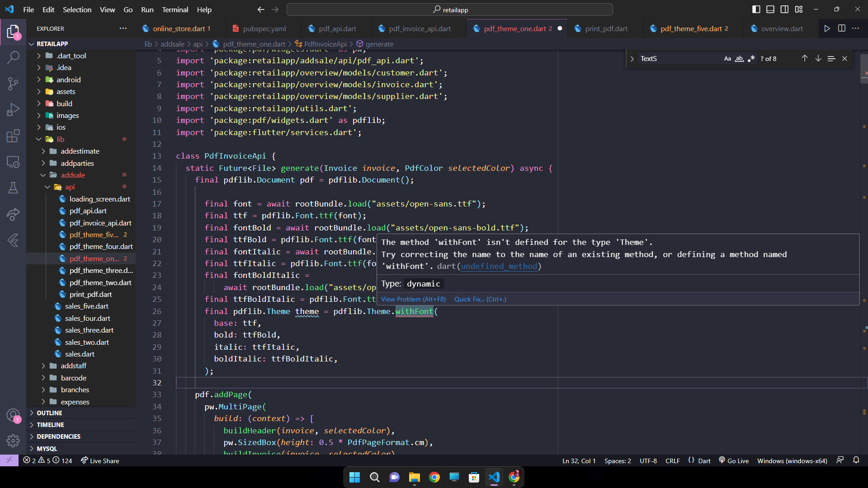
Task: Toggle Match Case in find widget
Action: pyautogui.click(x=727, y=59)
